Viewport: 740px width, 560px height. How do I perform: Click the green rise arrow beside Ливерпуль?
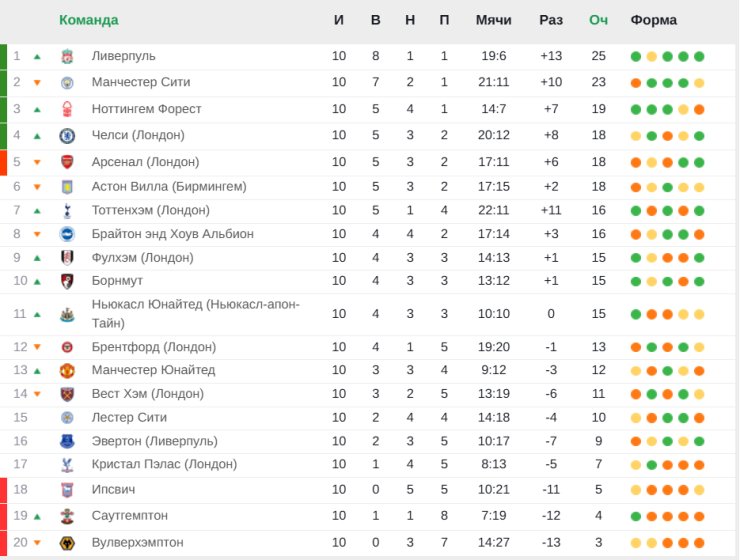point(37,56)
